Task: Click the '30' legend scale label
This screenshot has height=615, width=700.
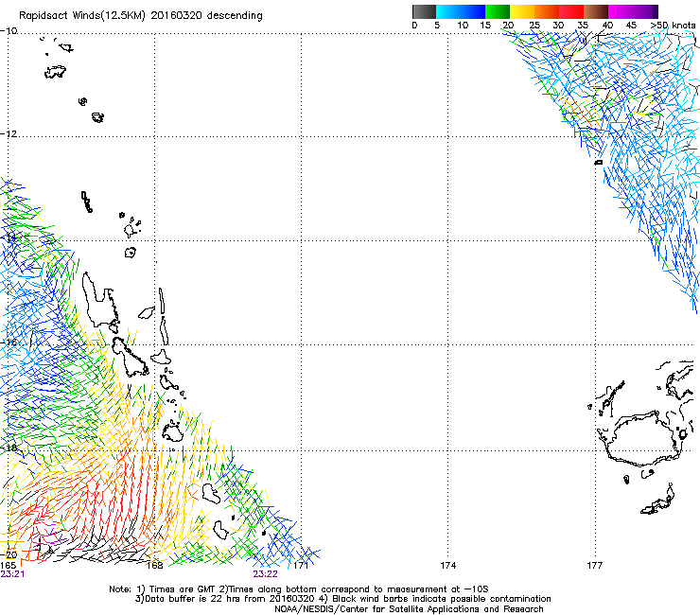Action: click(558, 25)
